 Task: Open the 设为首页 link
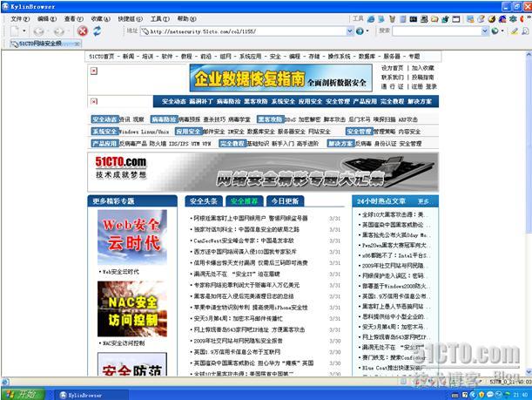pyautogui.click(x=392, y=68)
